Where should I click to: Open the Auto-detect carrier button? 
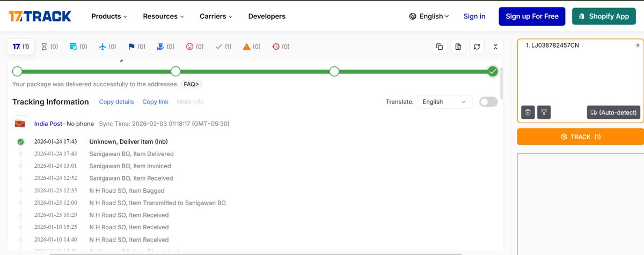[x=613, y=112]
